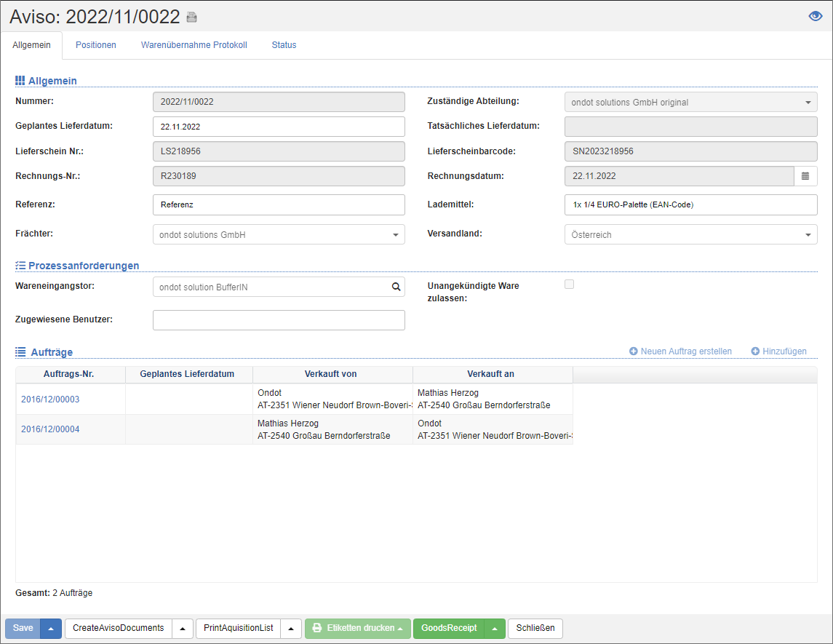Click the search icon in Wareneingangstor field
Image resolution: width=833 pixels, height=644 pixels.
tap(396, 287)
